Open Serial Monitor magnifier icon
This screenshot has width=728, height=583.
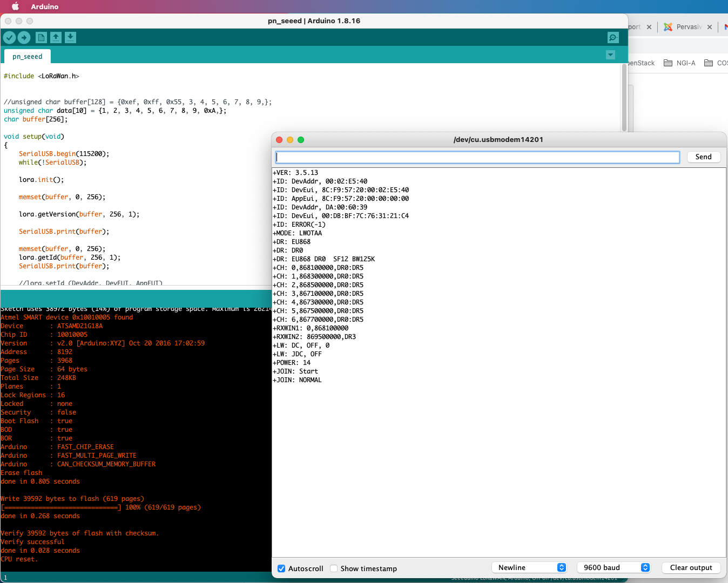tap(612, 37)
